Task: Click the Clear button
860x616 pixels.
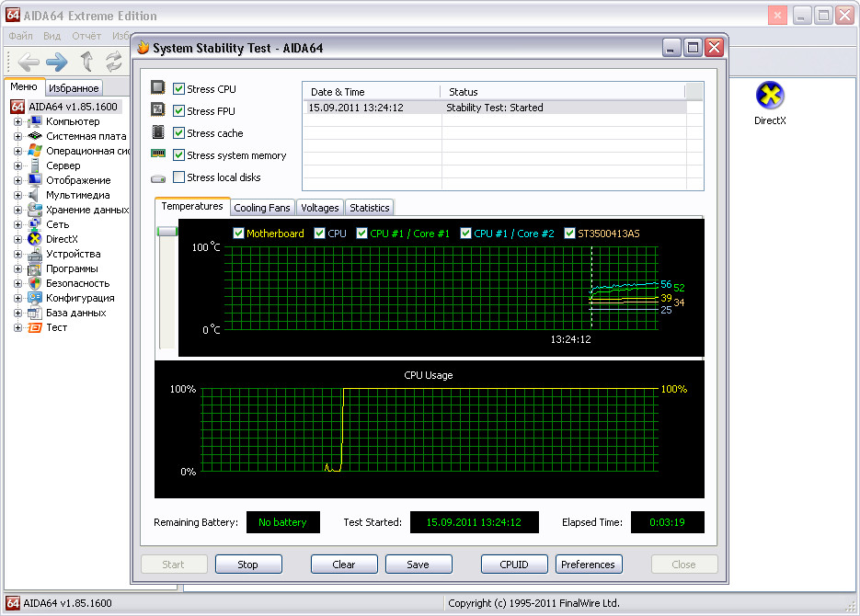Action: click(x=344, y=565)
